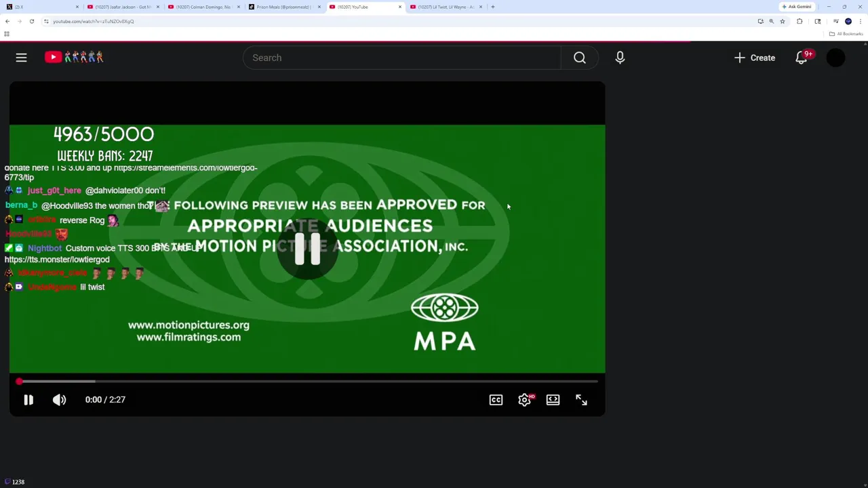
Task: Toggle closed captions
Action: click(x=496, y=400)
